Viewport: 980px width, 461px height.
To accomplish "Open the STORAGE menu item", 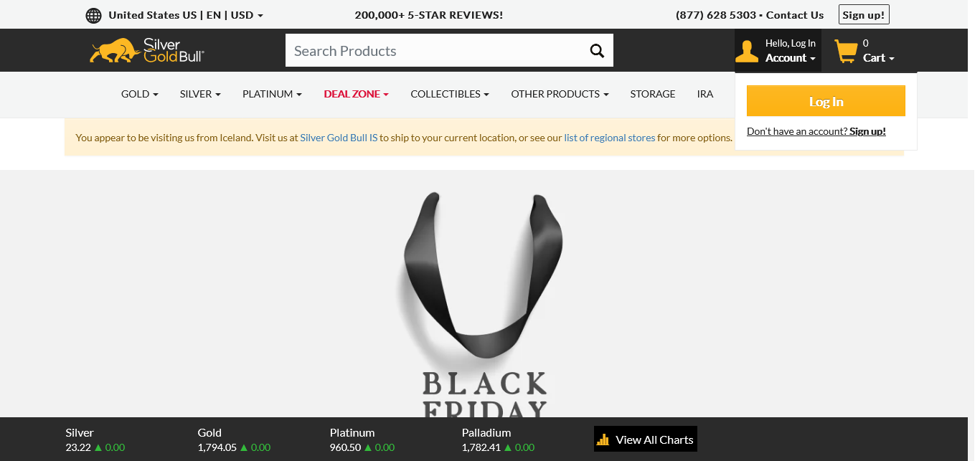I will [x=653, y=94].
